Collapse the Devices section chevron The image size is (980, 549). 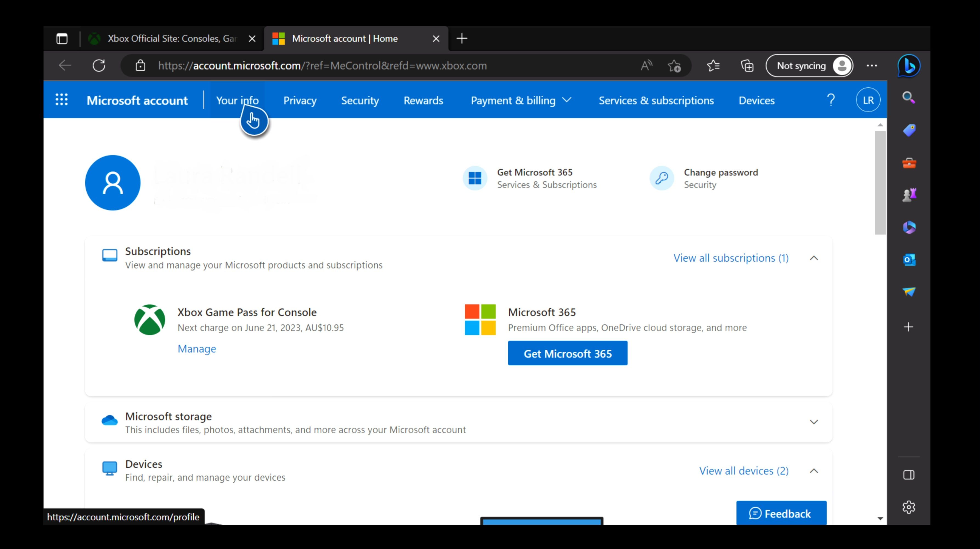814,471
